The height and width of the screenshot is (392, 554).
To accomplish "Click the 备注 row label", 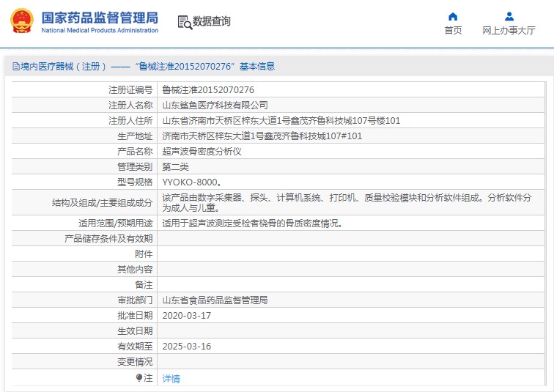I will click(144, 284).
